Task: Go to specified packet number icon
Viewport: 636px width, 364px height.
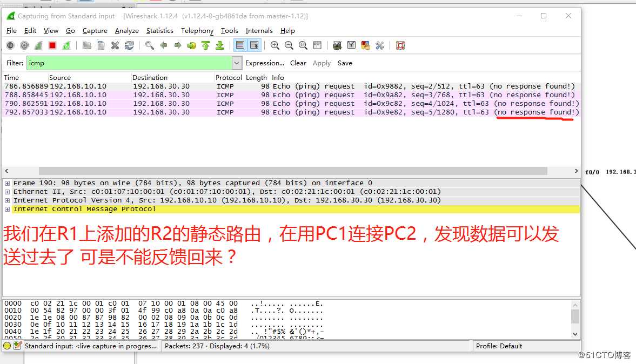Action: click(191, 45)
